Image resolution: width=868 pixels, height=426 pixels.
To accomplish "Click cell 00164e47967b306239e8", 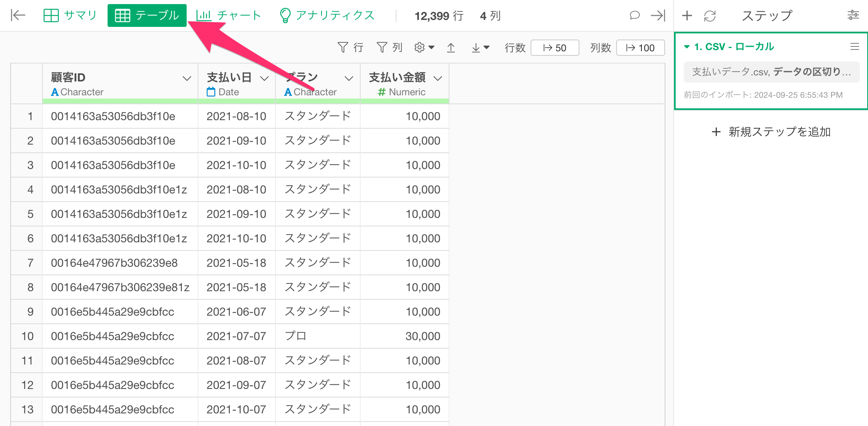I will pos(120,263).
